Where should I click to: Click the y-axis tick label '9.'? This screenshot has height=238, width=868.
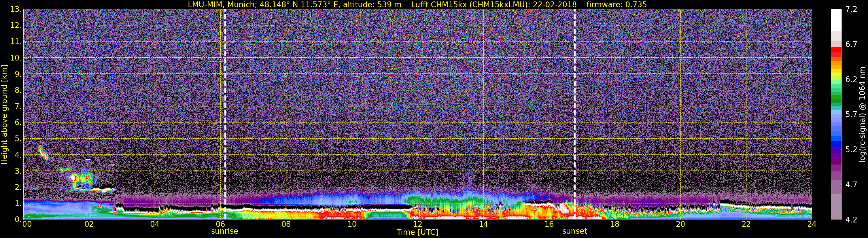pos(18,74)
